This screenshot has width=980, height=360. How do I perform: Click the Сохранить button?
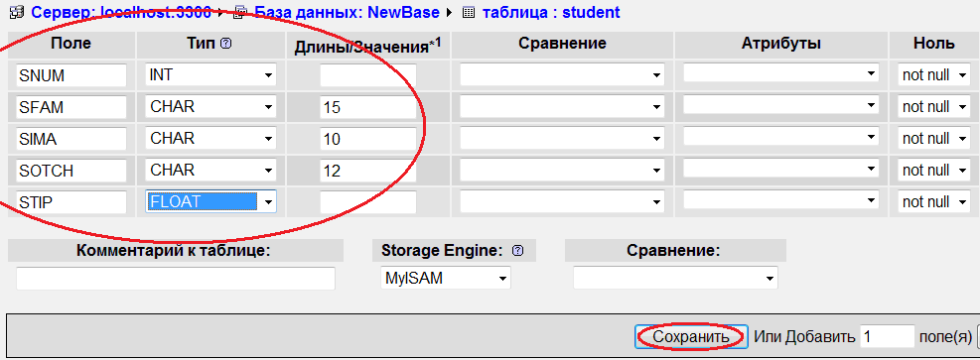691,337
